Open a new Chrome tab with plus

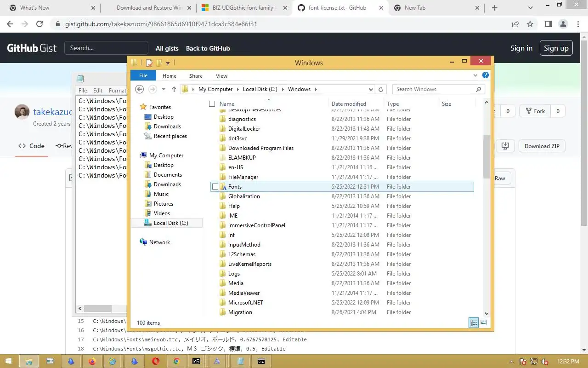pos(494,8)
